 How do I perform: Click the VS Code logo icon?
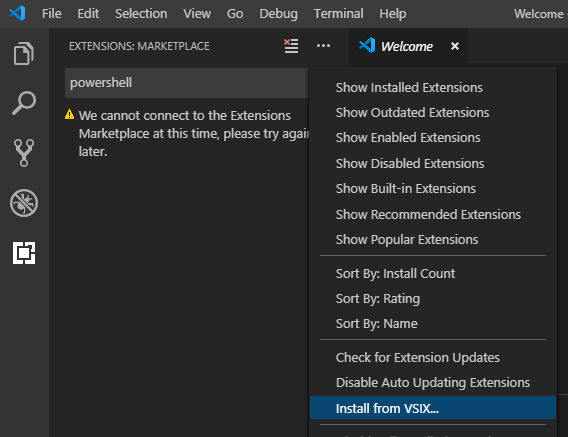pyautogui.click(x=17, y=13)
